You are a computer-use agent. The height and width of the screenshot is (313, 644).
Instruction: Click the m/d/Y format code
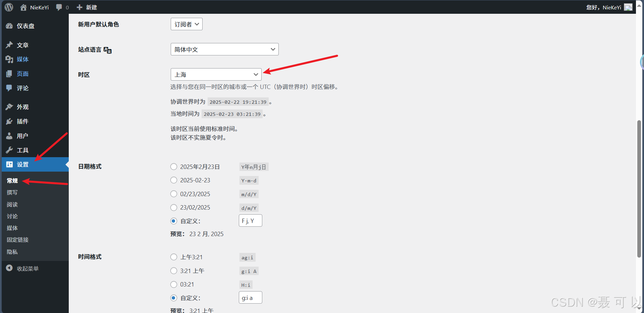(249, 194)
